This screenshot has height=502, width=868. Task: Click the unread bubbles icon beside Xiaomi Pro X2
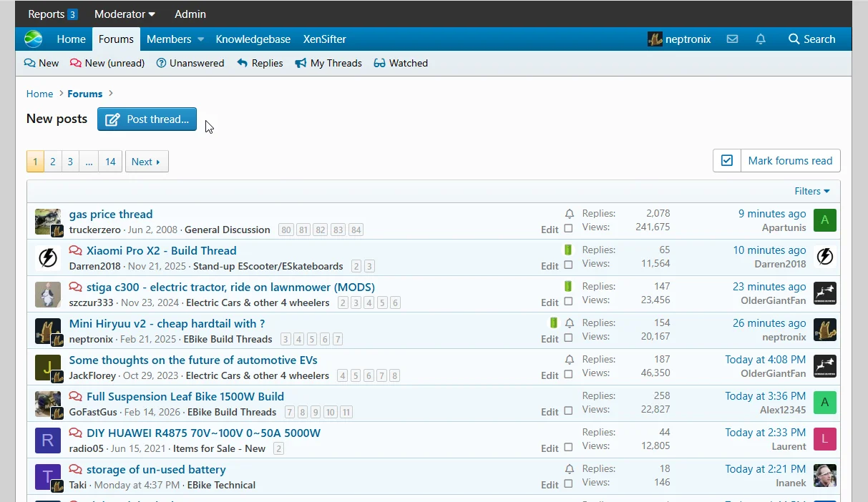[x=75, y=251]
